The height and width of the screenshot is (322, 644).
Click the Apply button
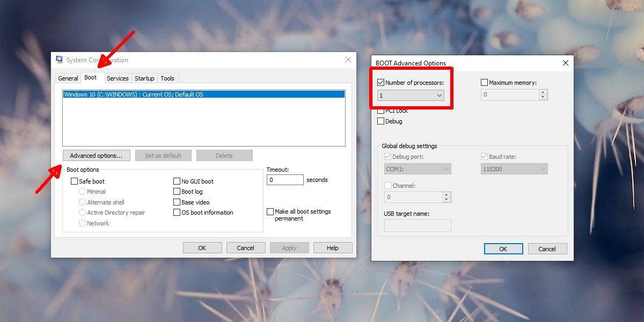point(289,248)
